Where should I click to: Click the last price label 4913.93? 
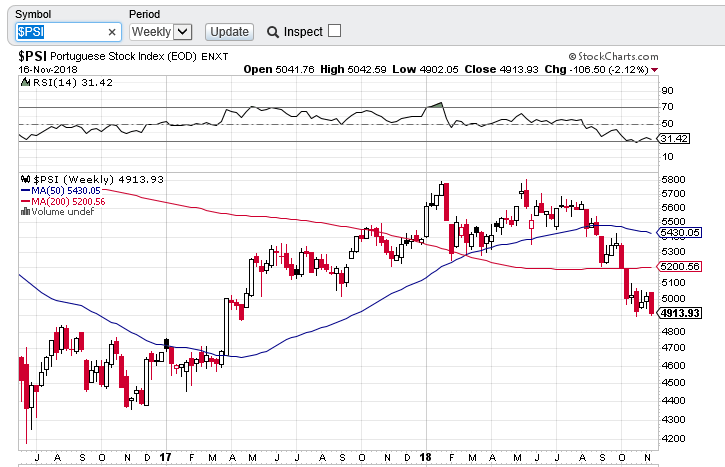point(680,313)
